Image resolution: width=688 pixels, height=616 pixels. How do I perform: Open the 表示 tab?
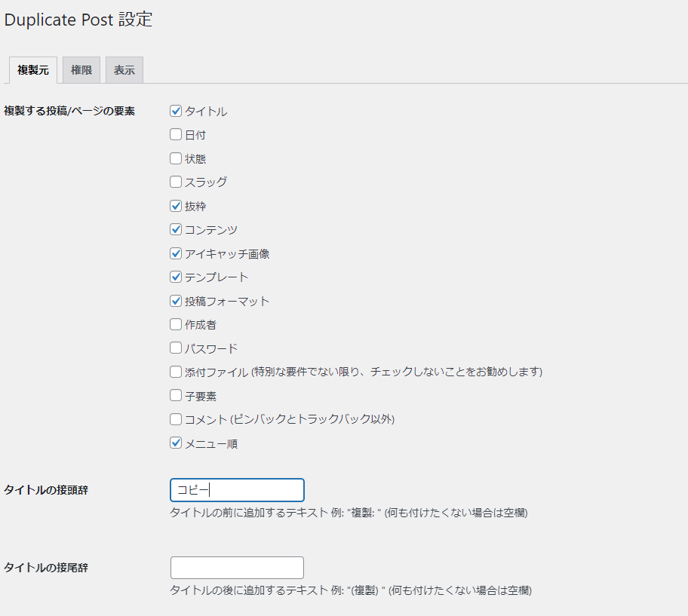point(124,70)
